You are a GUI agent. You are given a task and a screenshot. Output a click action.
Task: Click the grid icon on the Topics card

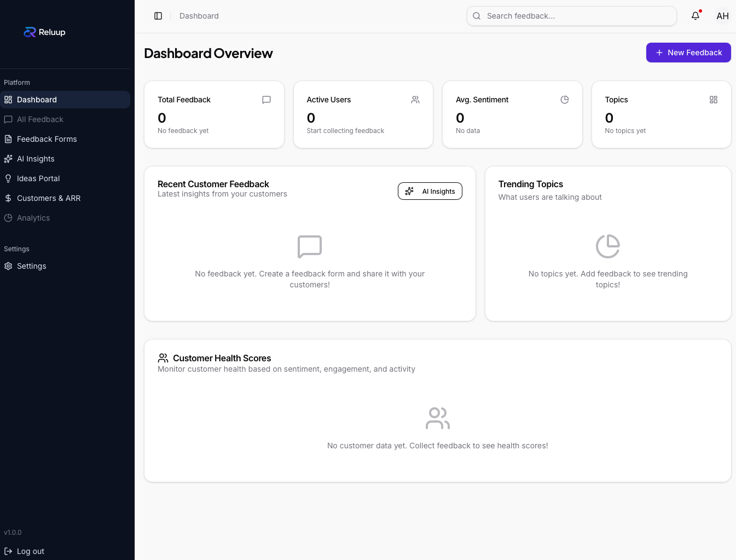[713, 100]
